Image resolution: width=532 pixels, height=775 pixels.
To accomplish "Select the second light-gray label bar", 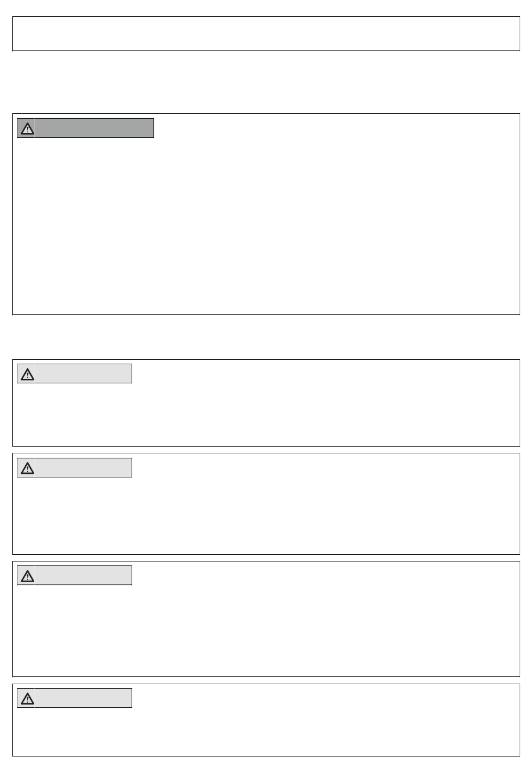I will pos(83,468).
